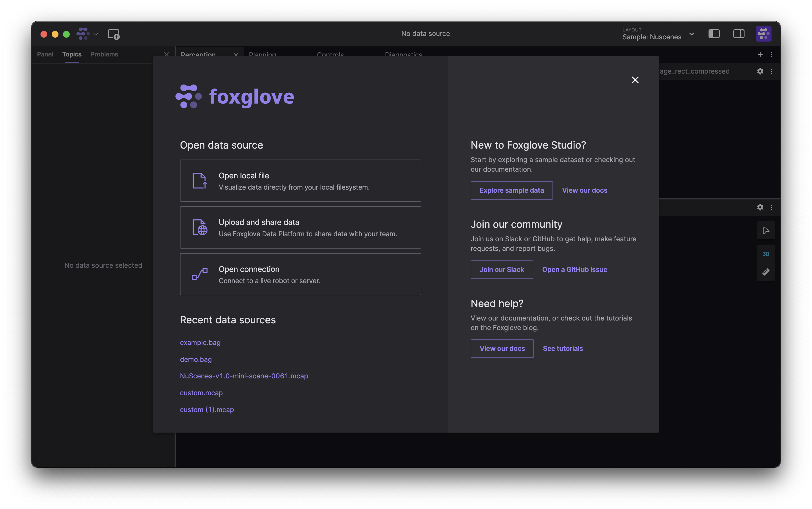Open recent source custom.mcap
The image size is (812, 509).
[201, 393]
